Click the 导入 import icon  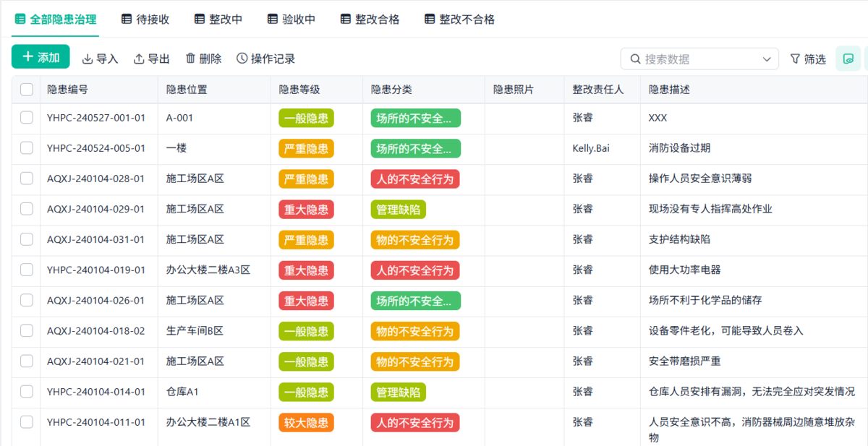(88, 59)
